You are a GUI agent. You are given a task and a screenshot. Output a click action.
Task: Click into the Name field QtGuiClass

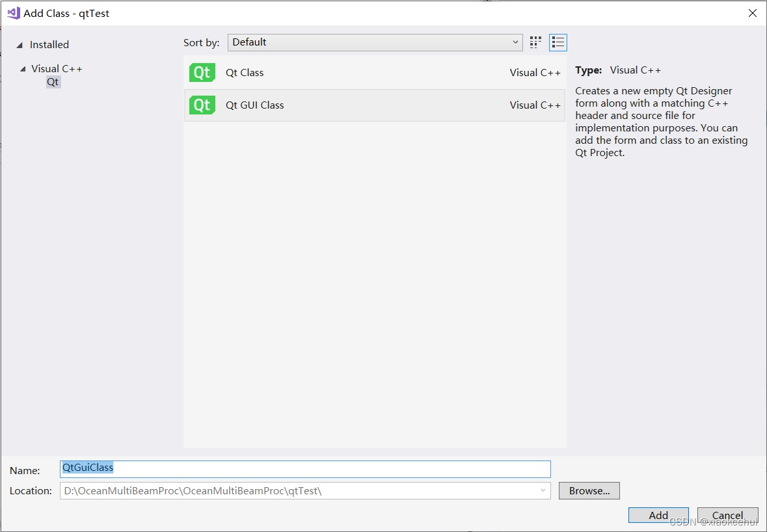pos(305,469)
